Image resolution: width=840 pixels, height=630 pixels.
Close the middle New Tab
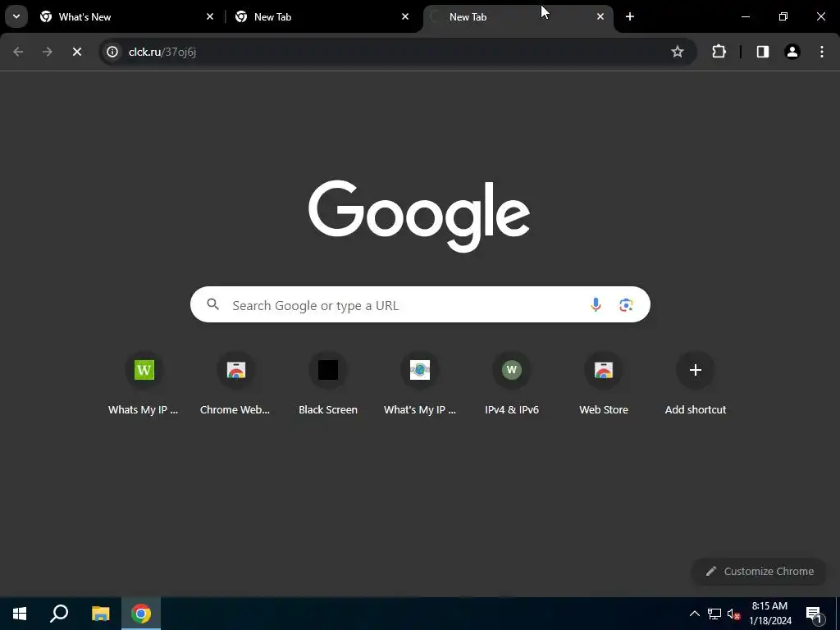(405, 16)
